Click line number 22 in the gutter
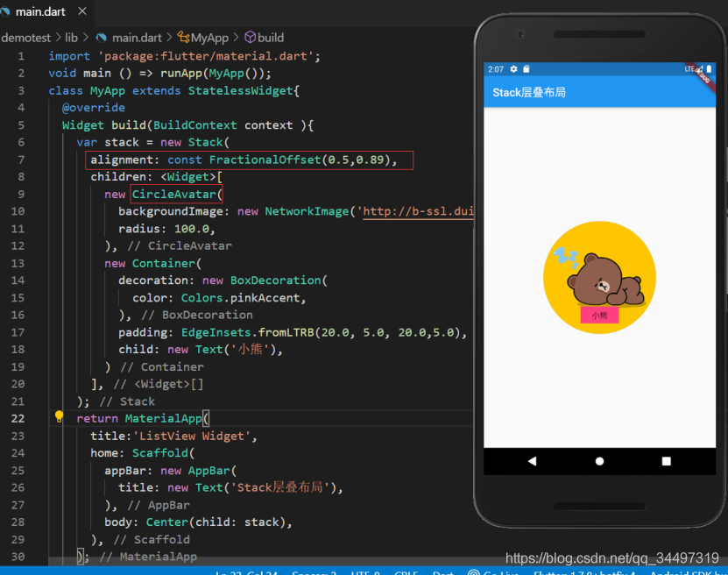This screenshot has height=575, width=728. pyautogui.click(x=18, y=418)
